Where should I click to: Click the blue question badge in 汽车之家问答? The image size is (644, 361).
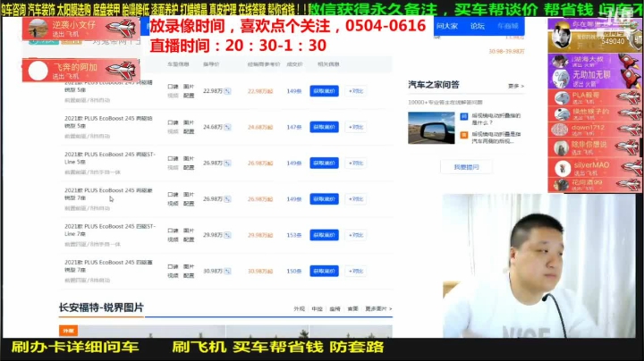pyautogui.click(x=463, y=116)
